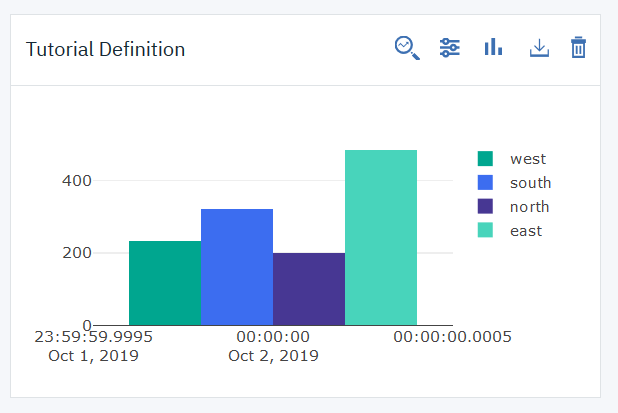Viewport: 618px width, 413px height.
Task: Delete the Tutorial Definition card
Action: pos(578,48)
